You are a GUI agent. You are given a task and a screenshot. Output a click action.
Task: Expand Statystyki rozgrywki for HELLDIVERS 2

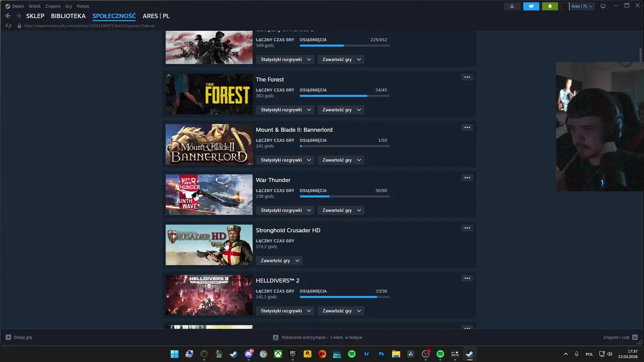285,311
